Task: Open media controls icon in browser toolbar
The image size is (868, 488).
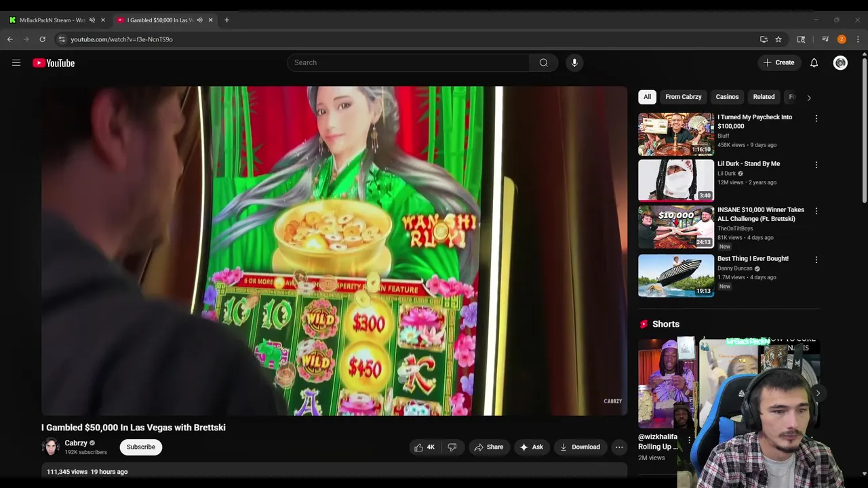Action: (825, 39)
